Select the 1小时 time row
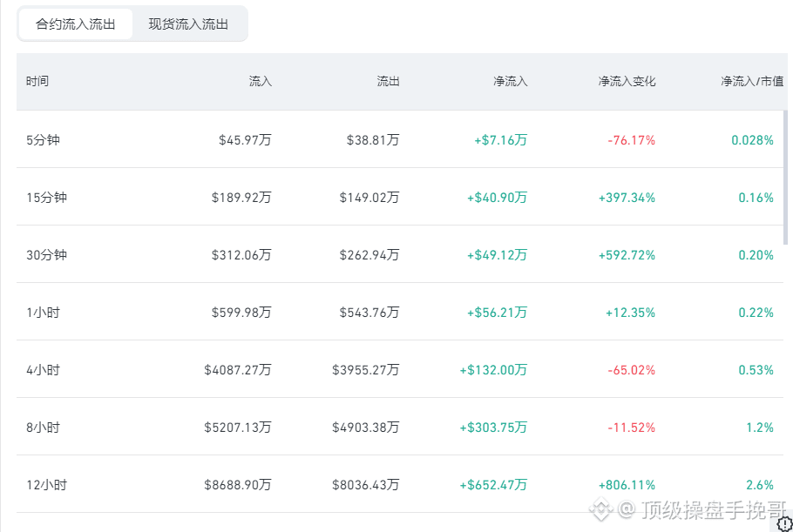This screenshot has height=532, width=793. pyautogui.click(x=400, y=313)
